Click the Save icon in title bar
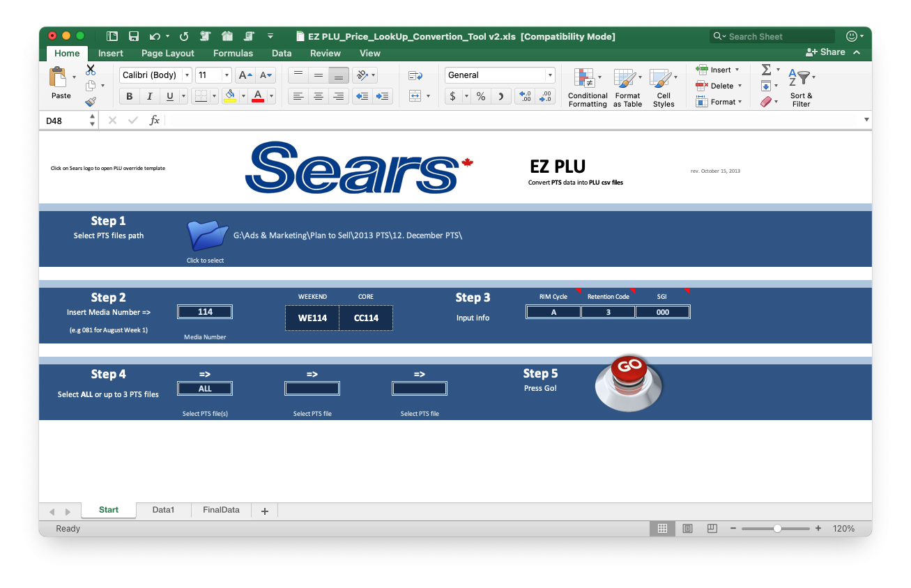This screenshot has width=911, height=588. tap(134, 36)
